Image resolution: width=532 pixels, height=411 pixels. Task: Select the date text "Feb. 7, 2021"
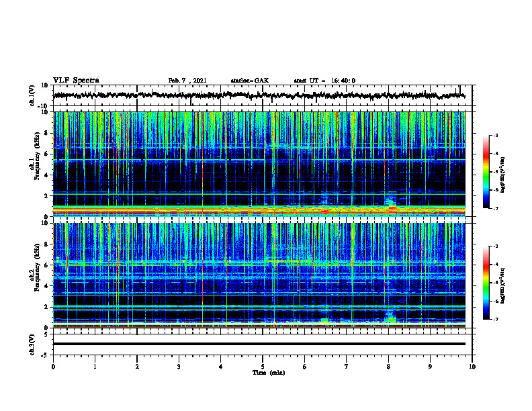pos(187,81)
